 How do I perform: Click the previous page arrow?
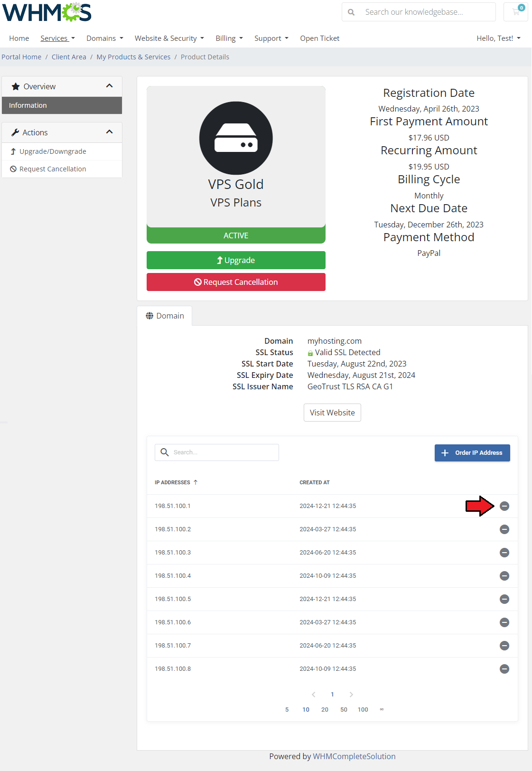pyautogui.click(x=313, y=695)
